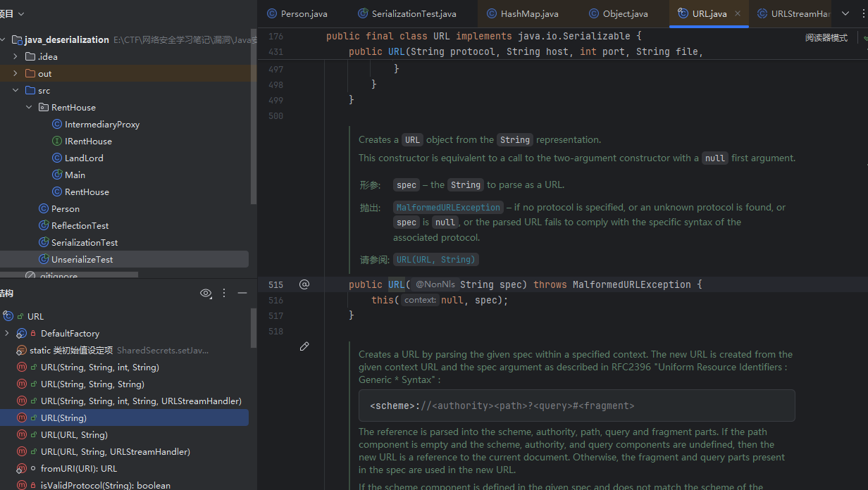Open the IntermediaryProxy class in project tree
Image resolution: width=868 pixels, height=490 pixels.
101,125
